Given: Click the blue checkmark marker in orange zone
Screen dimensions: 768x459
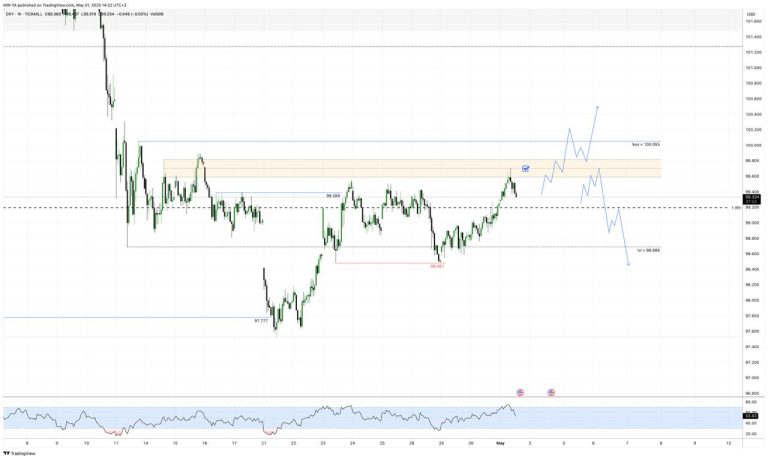Looking at the screenshot, I should coord(526,169).
